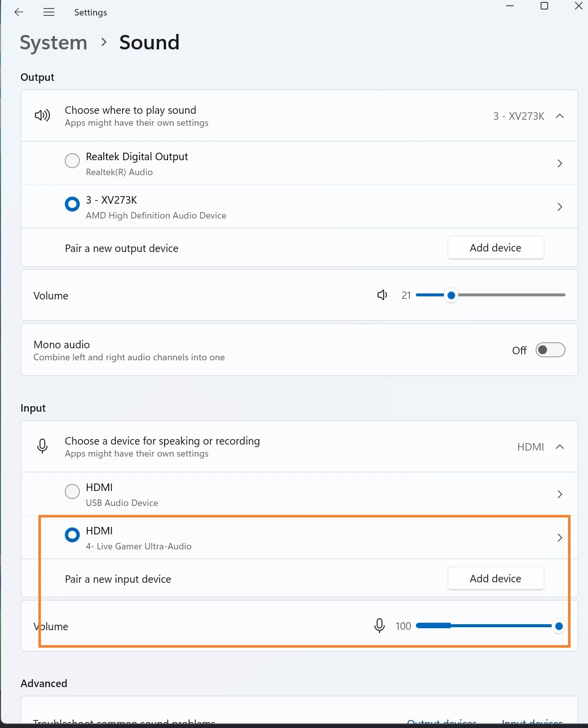Toggle the Mono audio switch
The height and width of the screenshot is (728, 588).
click(550, 350)
